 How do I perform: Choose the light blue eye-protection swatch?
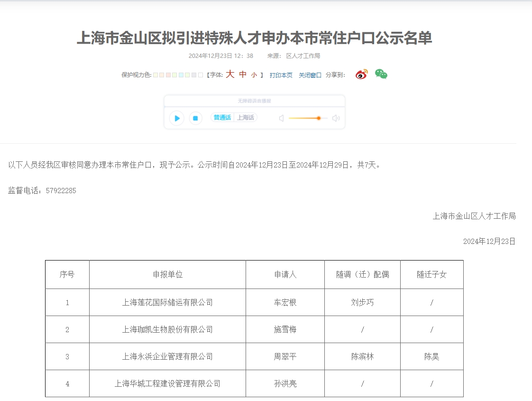click(181, 75)
